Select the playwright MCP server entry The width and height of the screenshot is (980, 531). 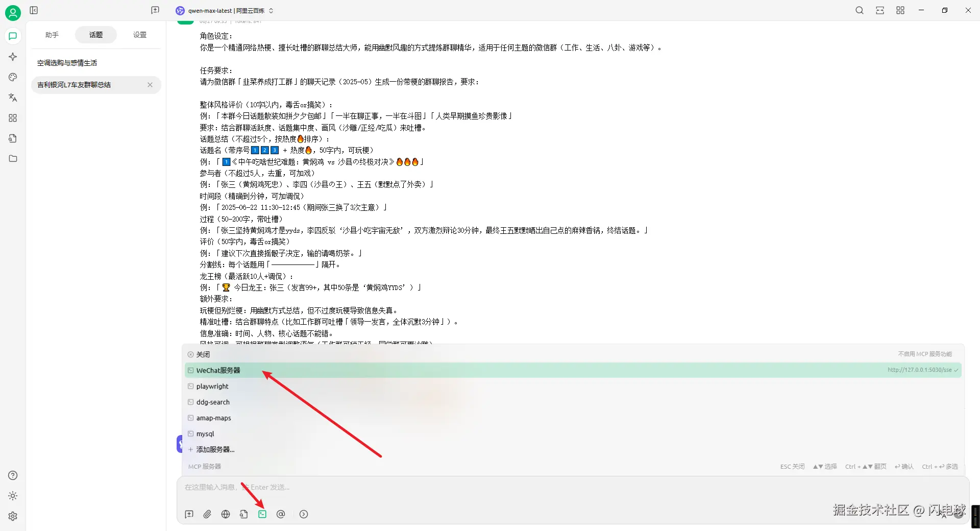[212, 386]
